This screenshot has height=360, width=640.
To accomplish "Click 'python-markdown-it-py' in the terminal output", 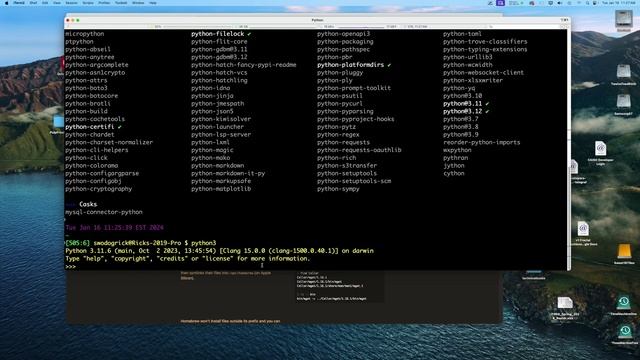I will pos(228,173).
